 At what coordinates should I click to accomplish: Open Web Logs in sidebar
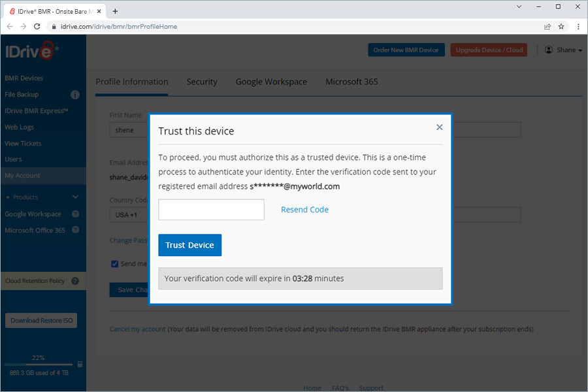tap(19, 127)
